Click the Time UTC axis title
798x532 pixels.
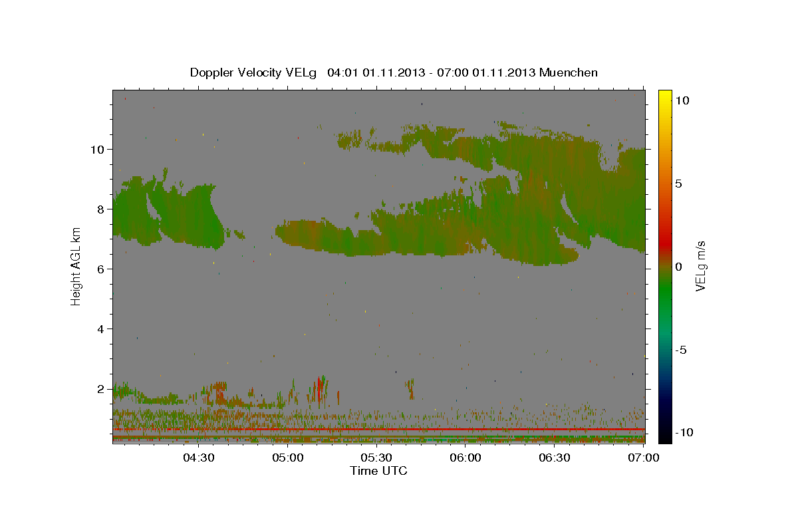click(x=378, y=471)
